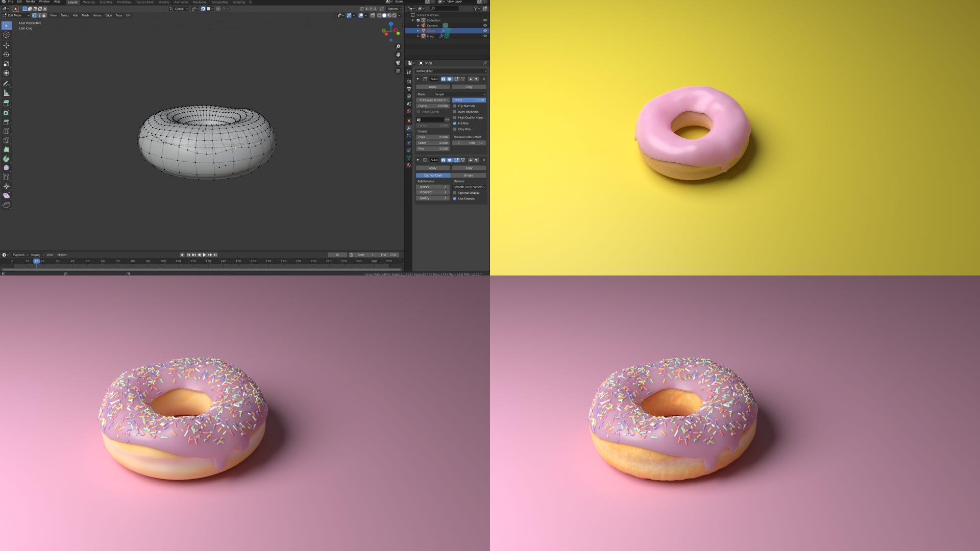Switch to the Sculpting workspace tab
The image size is (980, 551).
click(x=106, y=2)
